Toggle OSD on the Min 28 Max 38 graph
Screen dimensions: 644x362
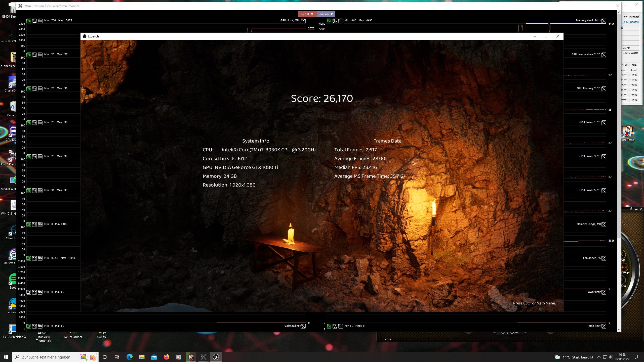click(x=29, y=122)
